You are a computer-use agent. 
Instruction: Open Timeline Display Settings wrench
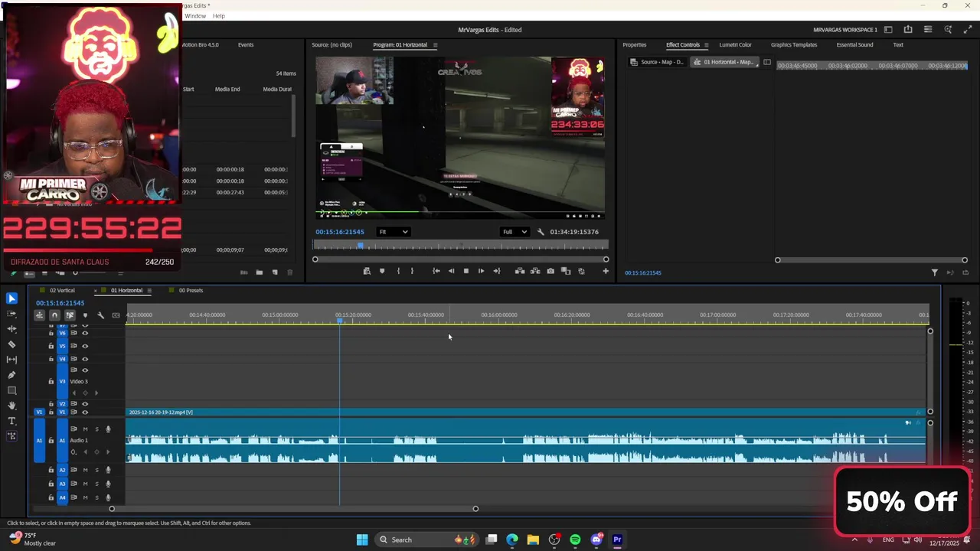click(100, 315)
